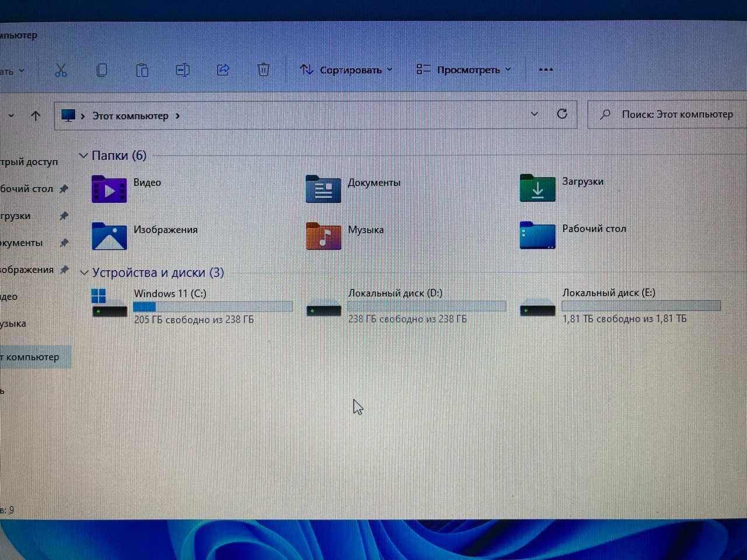Click the text 238 ГБ свободно из 238 ГБ
Screen dimensions: 747x560
[407, 319]
